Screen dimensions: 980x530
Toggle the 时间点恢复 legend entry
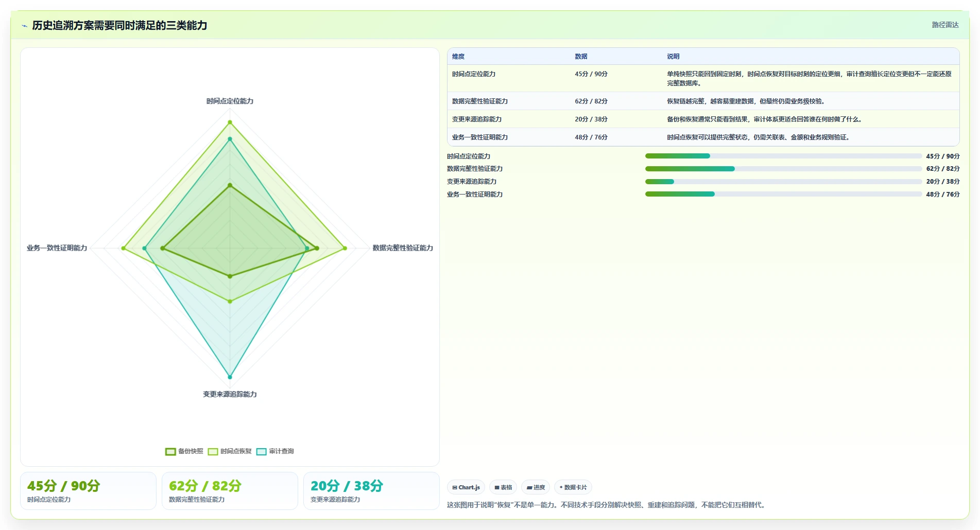pyautogui.click(x=230, y=451)
